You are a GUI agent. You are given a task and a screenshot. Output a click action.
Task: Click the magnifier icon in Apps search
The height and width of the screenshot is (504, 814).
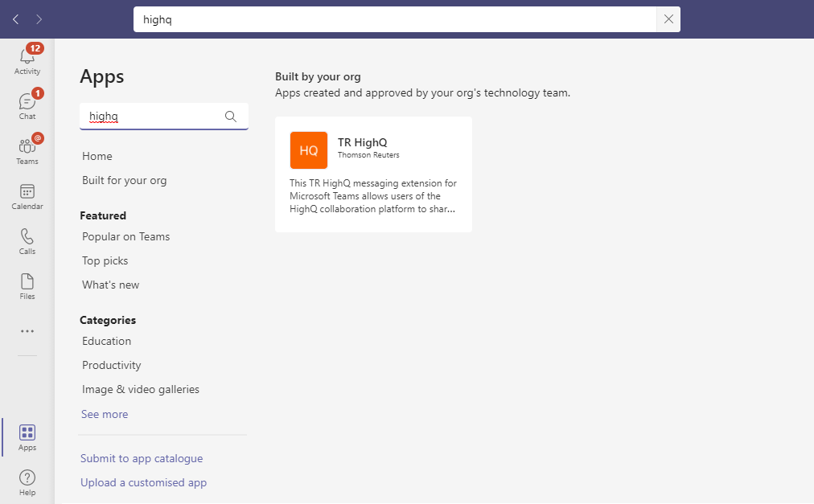(231, 117)
